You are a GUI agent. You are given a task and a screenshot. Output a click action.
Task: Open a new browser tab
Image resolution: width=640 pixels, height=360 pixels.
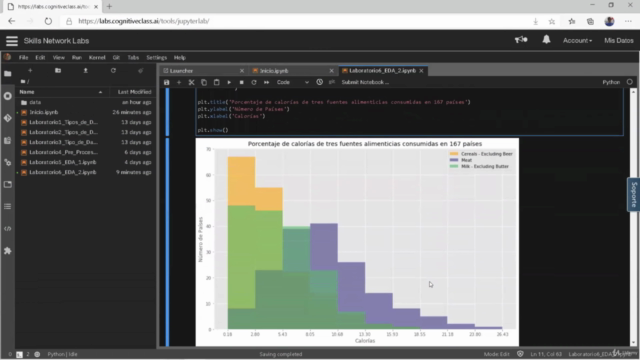click(109, 7)
